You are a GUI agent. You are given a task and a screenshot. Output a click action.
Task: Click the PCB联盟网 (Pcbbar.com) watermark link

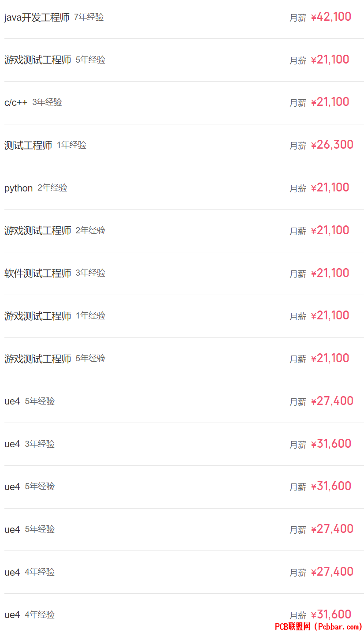pyautogui.click(x=319, y=626)
